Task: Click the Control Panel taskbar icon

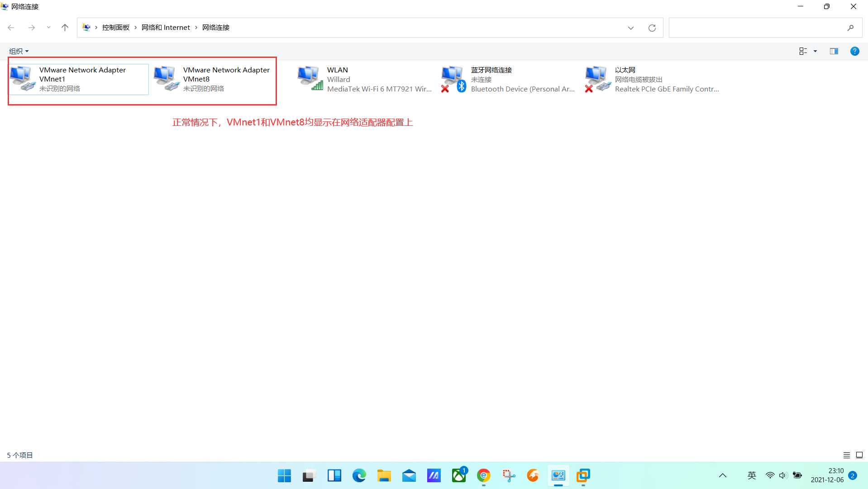Action: click(558, 475)
